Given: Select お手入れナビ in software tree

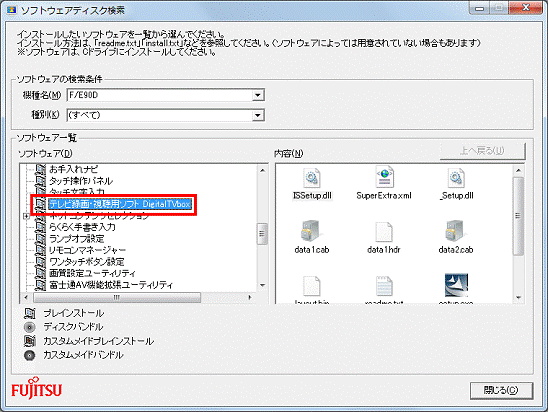Looking at the screenshot, I should pos(73,169).
